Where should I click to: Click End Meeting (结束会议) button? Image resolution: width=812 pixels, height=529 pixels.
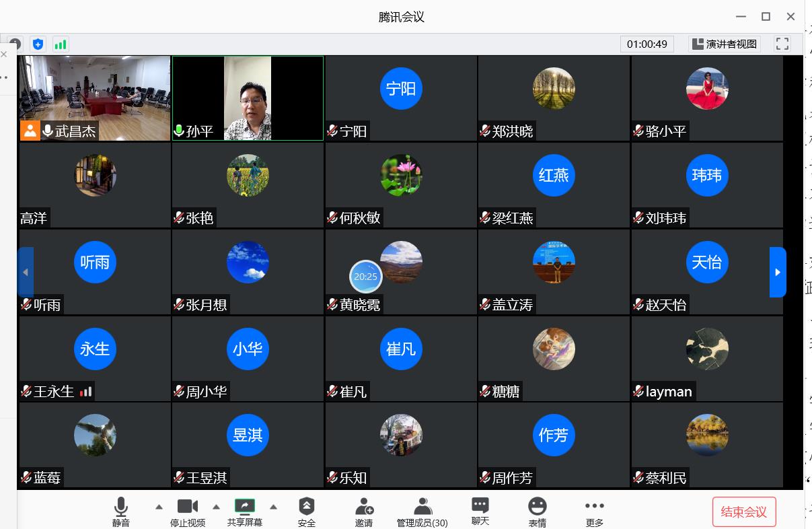743,512
